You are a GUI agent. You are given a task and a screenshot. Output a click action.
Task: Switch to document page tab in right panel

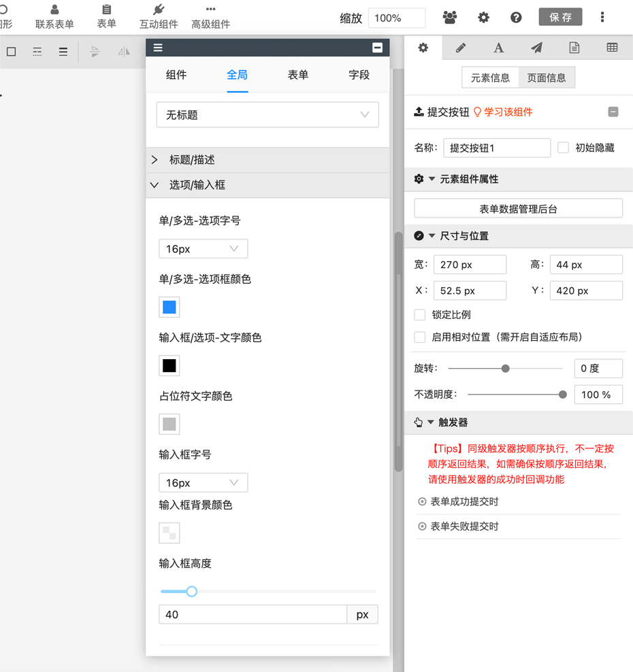click(574, 48)
